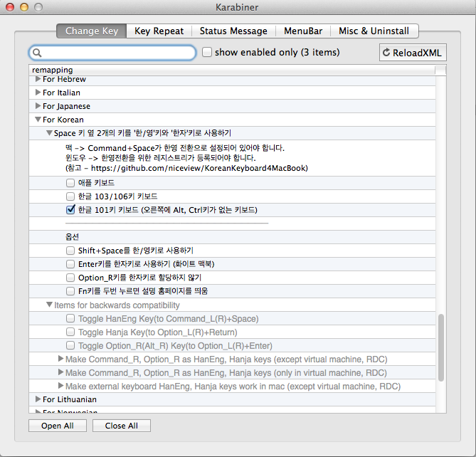Click the github.com/niceview URL text
This screenshot has height=457, width=476.
[x=199, y=168]
